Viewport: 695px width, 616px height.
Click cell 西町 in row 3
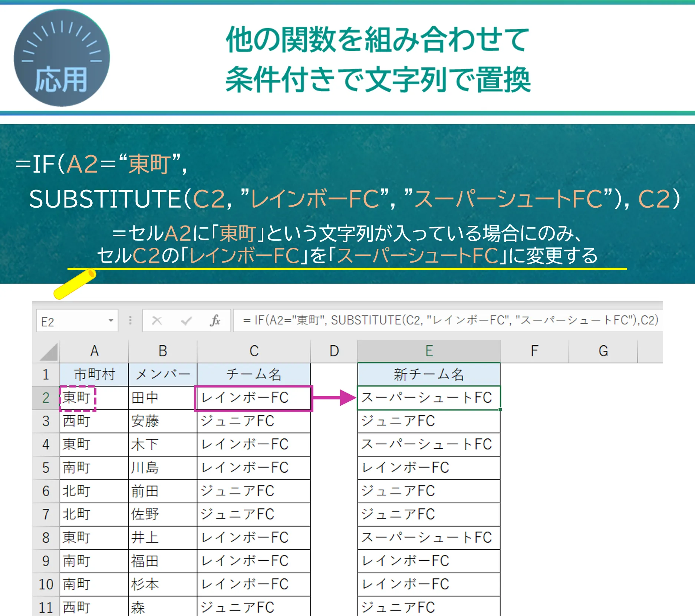coord(94,421)
